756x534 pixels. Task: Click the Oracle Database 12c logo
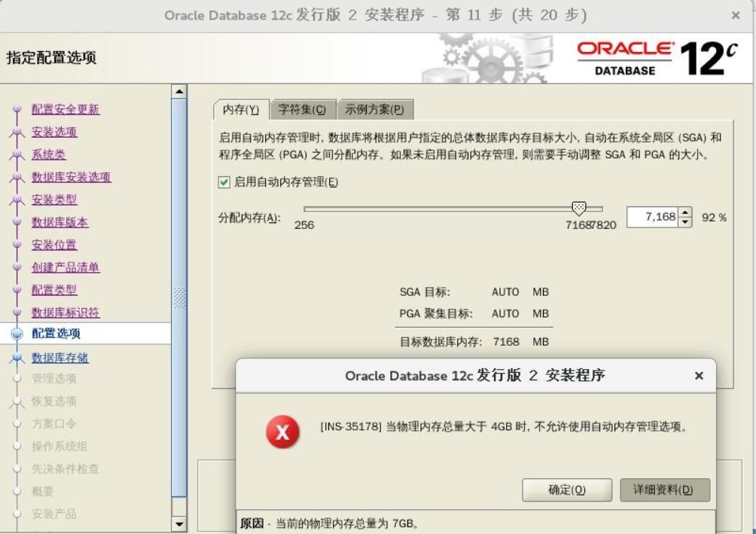[x=657, y=58]
